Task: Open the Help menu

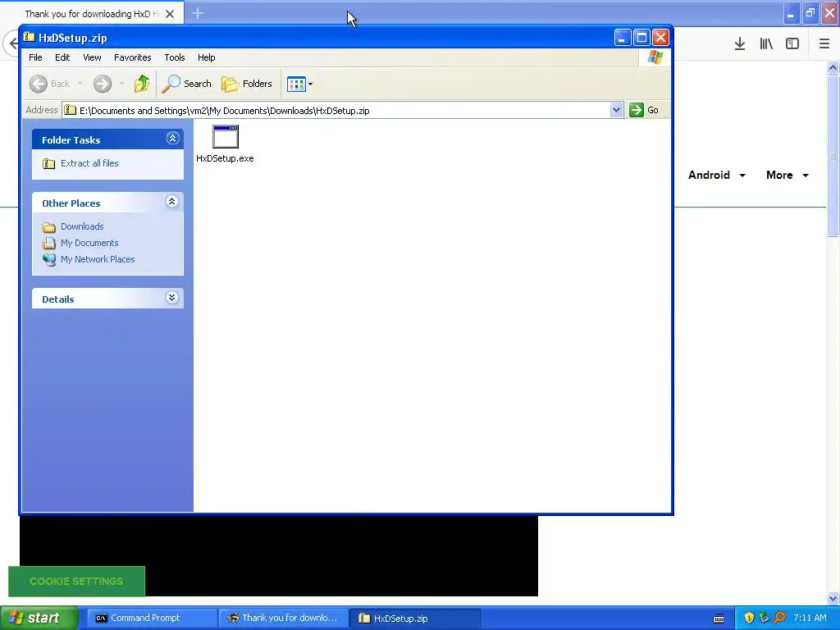Action: 206,57
